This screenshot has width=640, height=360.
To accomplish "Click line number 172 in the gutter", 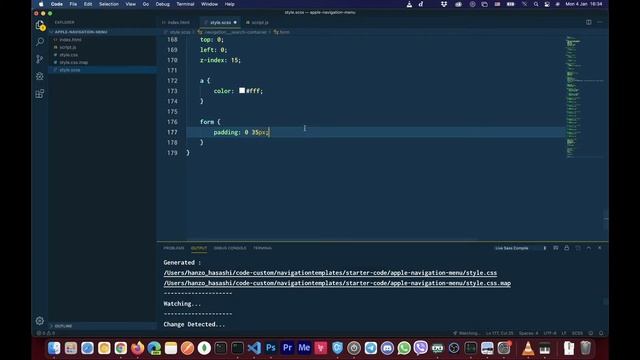I will point(172,80).
